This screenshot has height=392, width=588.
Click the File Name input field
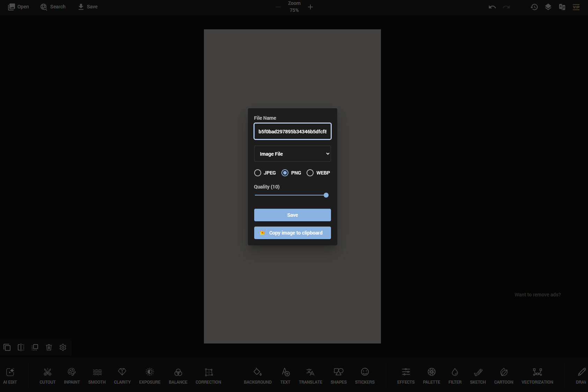point(293,131)
